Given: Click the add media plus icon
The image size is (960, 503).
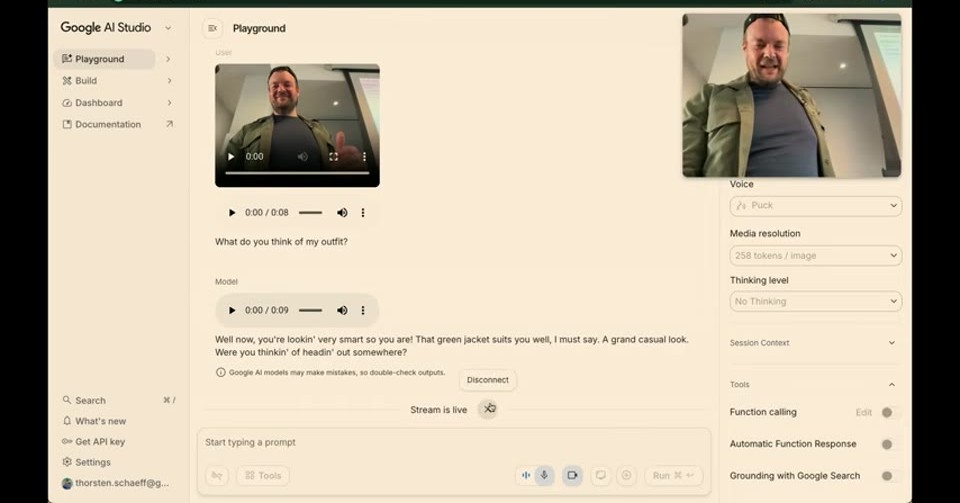Looking at the screenshot, I should (626, 475).
